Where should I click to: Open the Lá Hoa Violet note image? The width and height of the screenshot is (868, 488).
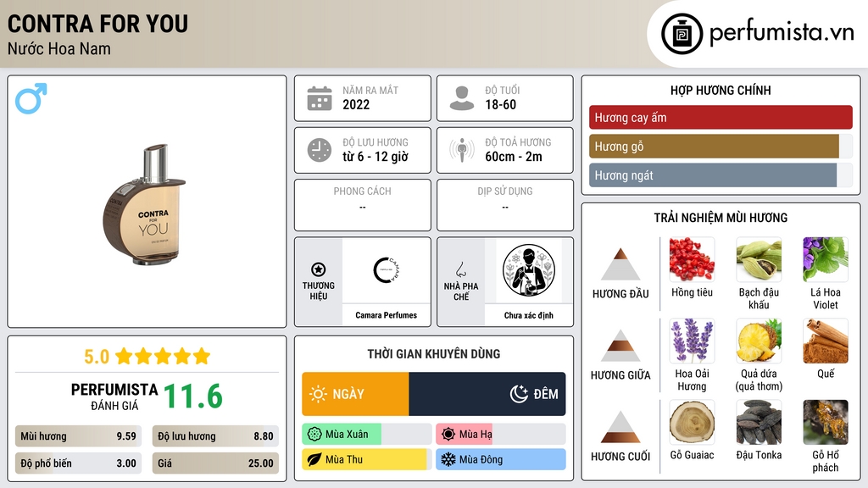[x=826, y=259]
